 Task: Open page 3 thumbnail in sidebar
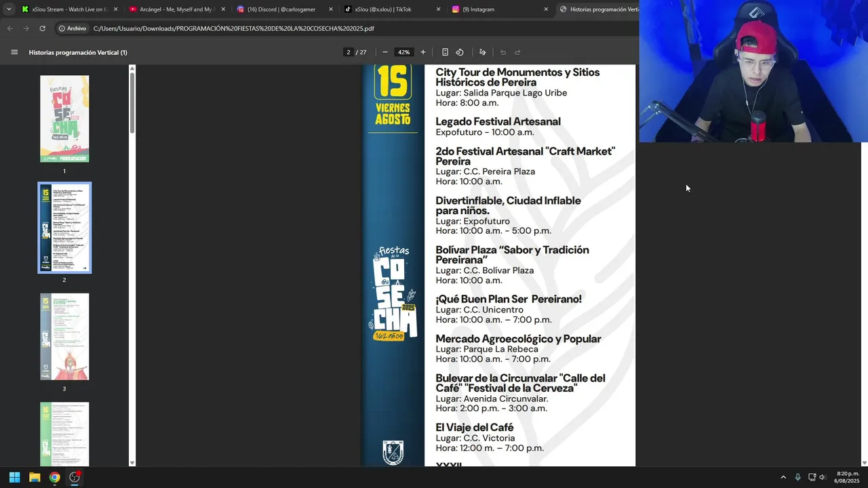[64, 337]
